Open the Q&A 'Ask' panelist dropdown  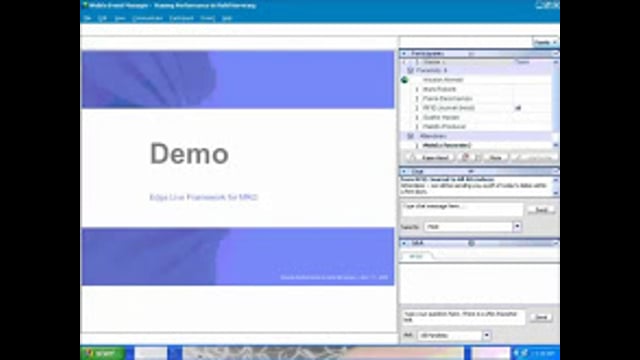[x=487, y=336]
